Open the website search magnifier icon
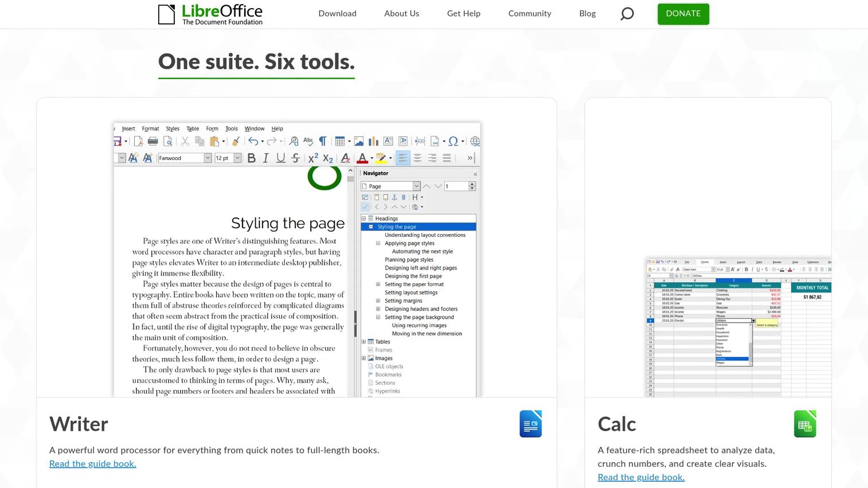 627,14
